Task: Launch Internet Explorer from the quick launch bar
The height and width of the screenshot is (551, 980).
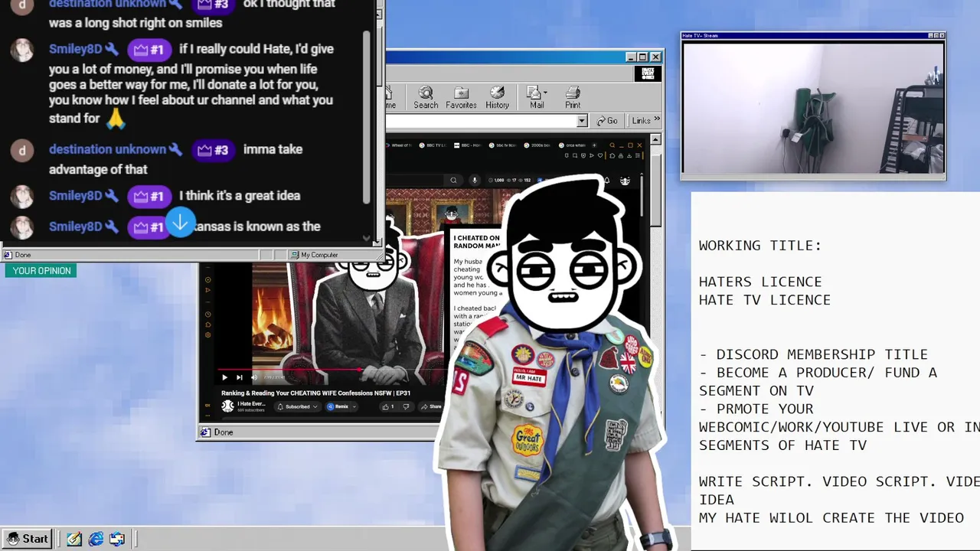Action: pos(96,539)
